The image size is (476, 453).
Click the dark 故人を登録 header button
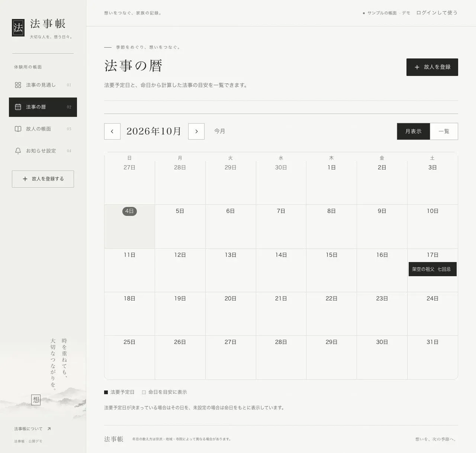(432, 67)
